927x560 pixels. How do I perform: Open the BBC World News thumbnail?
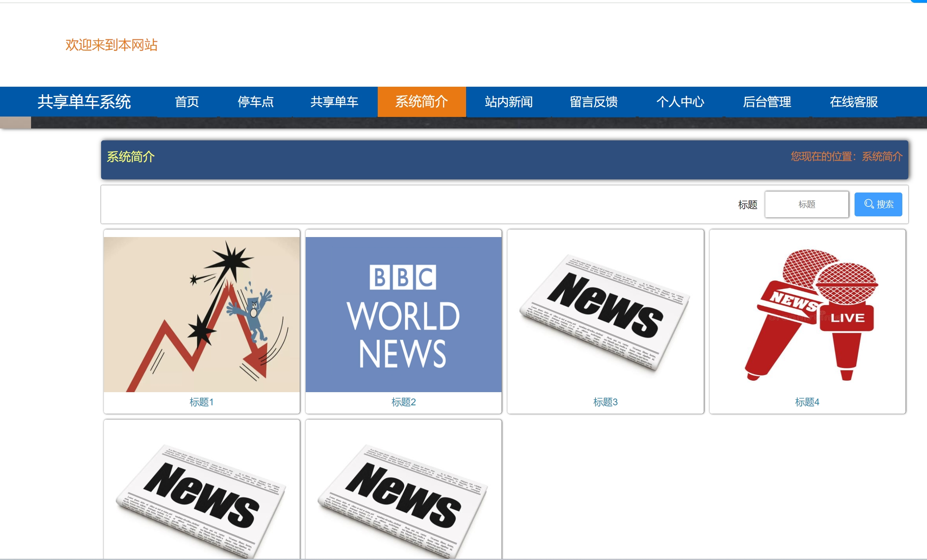(x=403, y=314)
